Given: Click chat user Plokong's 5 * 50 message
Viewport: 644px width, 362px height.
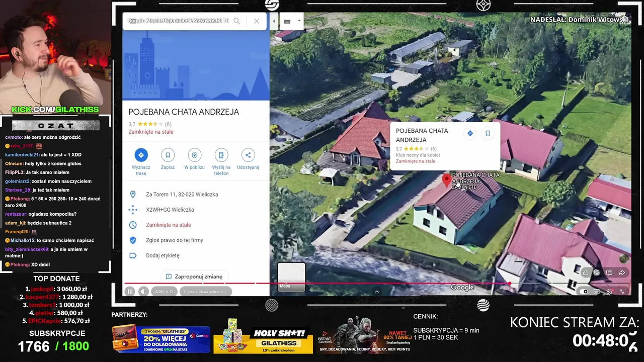Looking at the screenshot, I should coord(53,202).
